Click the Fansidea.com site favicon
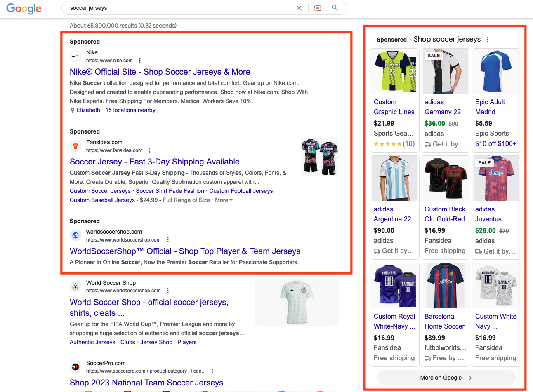This screenshot has width=533, height=392. [x=75, y=146]
